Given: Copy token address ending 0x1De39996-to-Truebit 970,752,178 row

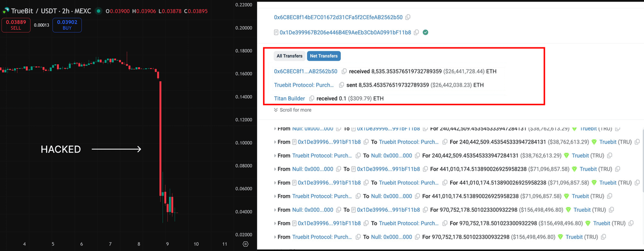Looking at the screenshot, I should (x=631, y=223).
